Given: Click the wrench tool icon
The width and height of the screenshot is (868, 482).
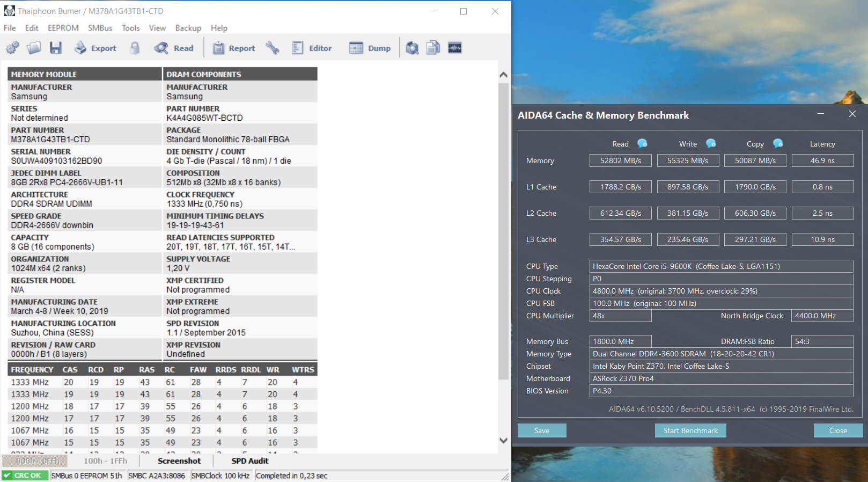Looking at the screenshot, I should (273, 48).
